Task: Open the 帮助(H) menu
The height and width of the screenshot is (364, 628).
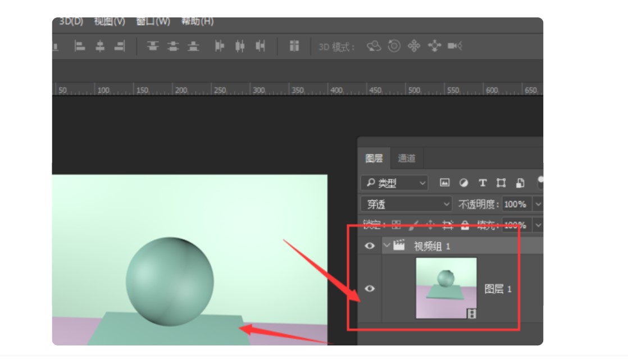Action: (x=197, y=21)
